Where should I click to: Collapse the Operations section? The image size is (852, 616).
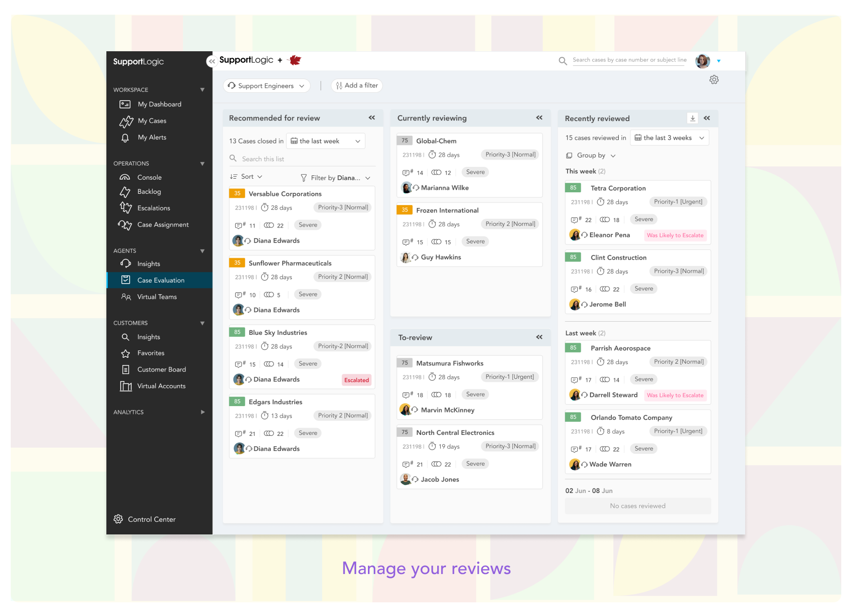203,164
